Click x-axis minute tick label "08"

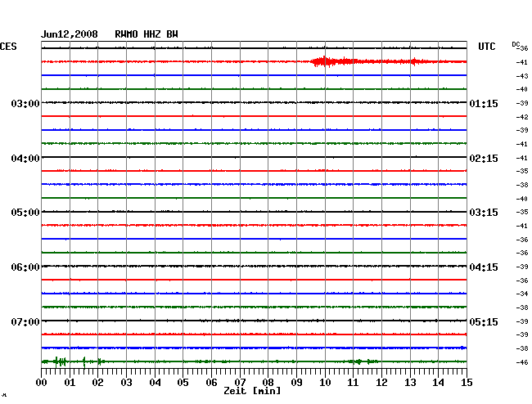pyautogui.click(x=268, y=382)
